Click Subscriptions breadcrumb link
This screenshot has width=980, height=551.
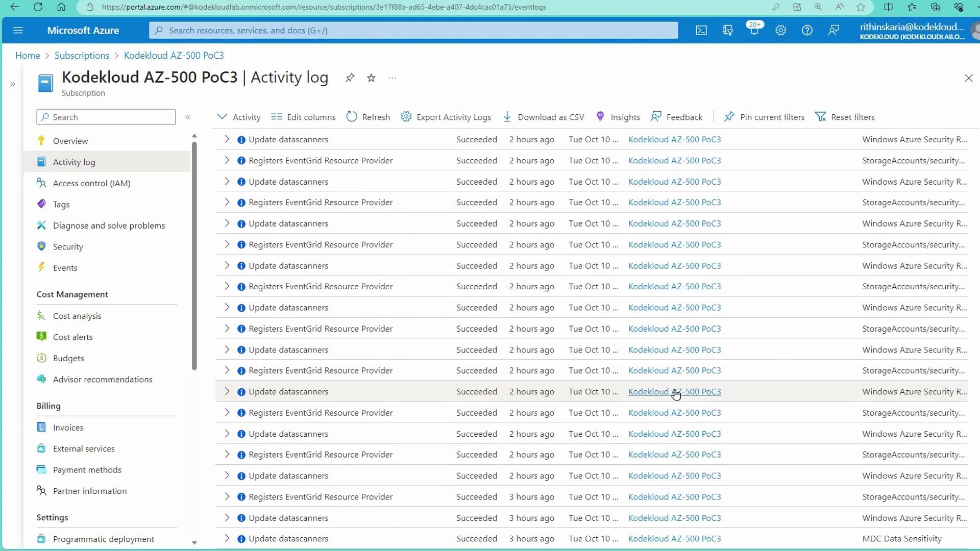[82, 55]
